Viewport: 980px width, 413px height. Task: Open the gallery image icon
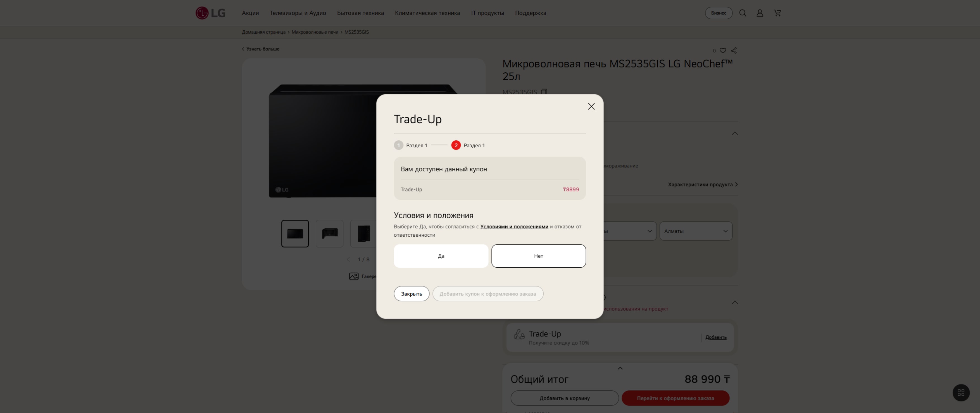click(x=354, y=276)
